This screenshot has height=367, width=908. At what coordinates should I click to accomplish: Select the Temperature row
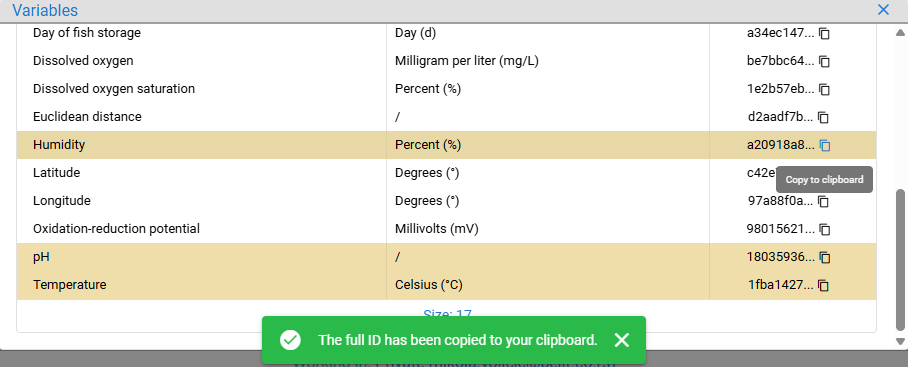coord(446,285)
